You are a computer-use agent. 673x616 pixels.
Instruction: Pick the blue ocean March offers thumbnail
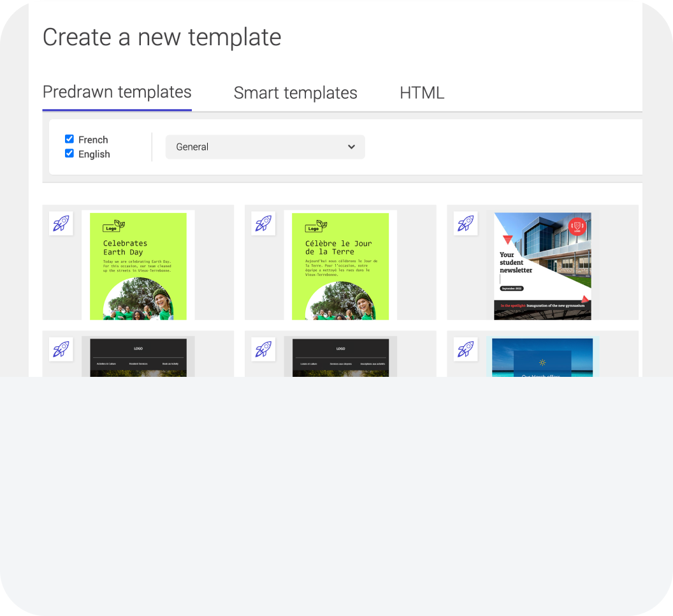tap(542, 357)
